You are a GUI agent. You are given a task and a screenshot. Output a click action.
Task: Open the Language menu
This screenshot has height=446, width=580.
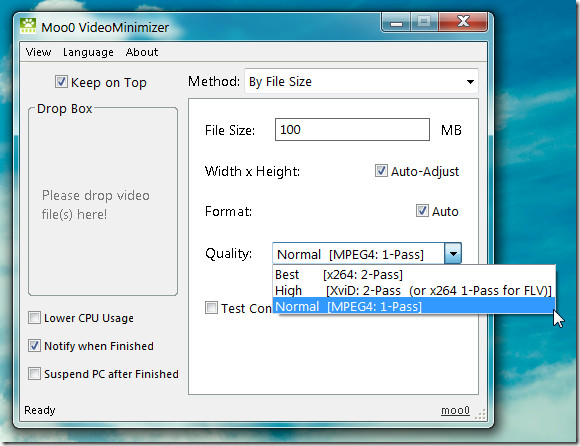(88, 52)
